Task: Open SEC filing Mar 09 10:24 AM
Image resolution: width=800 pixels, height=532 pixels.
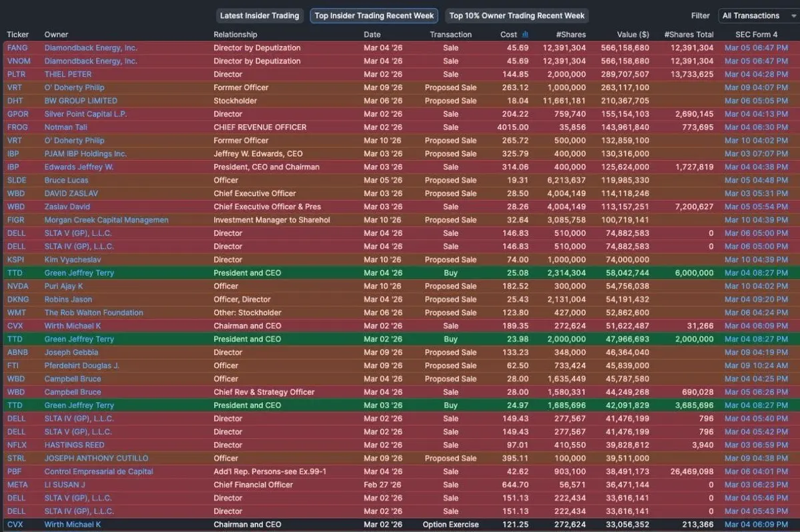Action: point(756,366)
